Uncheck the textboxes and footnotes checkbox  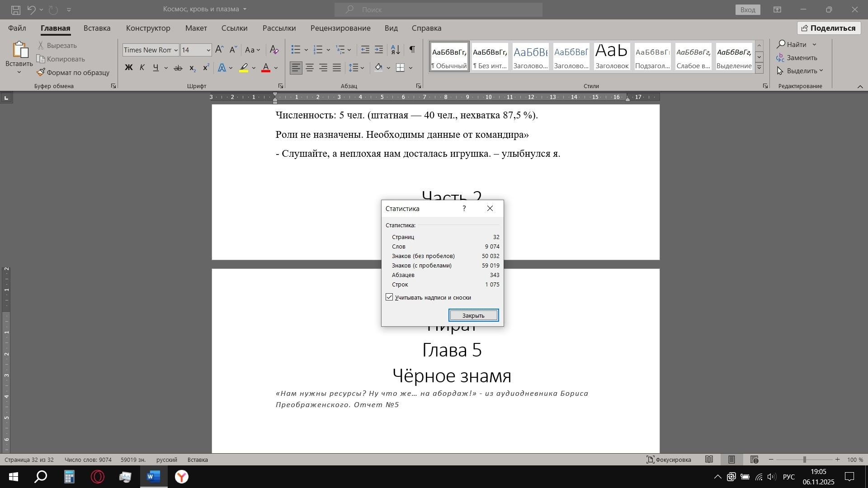(x=389, y=297)
